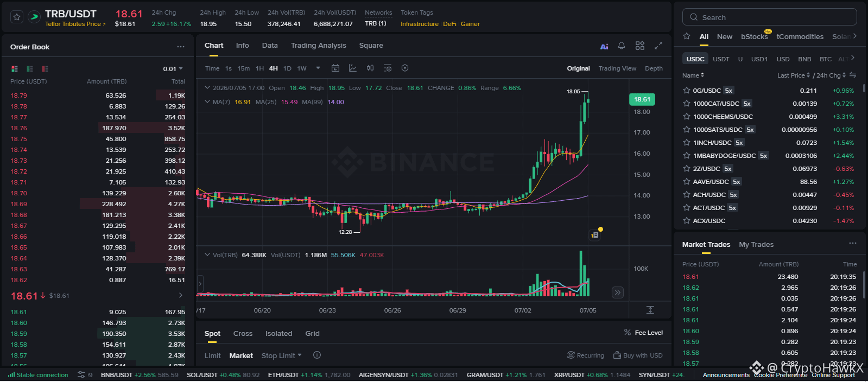The width and height of the screenshot is (868, 382).
Task: Select the 4H chart interval
Action: point(273,68)
